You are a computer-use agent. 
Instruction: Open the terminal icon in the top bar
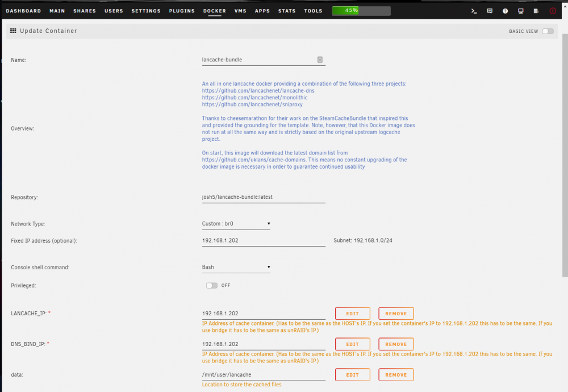pos(474,11)
